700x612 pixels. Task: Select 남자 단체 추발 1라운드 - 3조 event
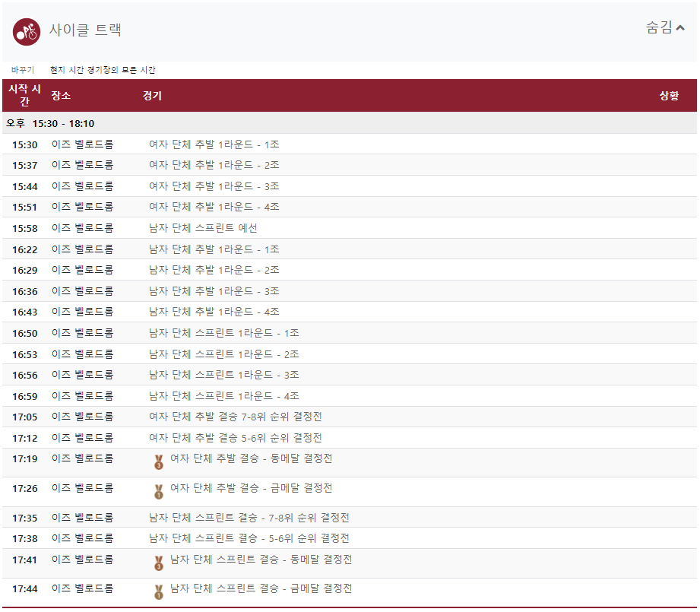point(214,290)
